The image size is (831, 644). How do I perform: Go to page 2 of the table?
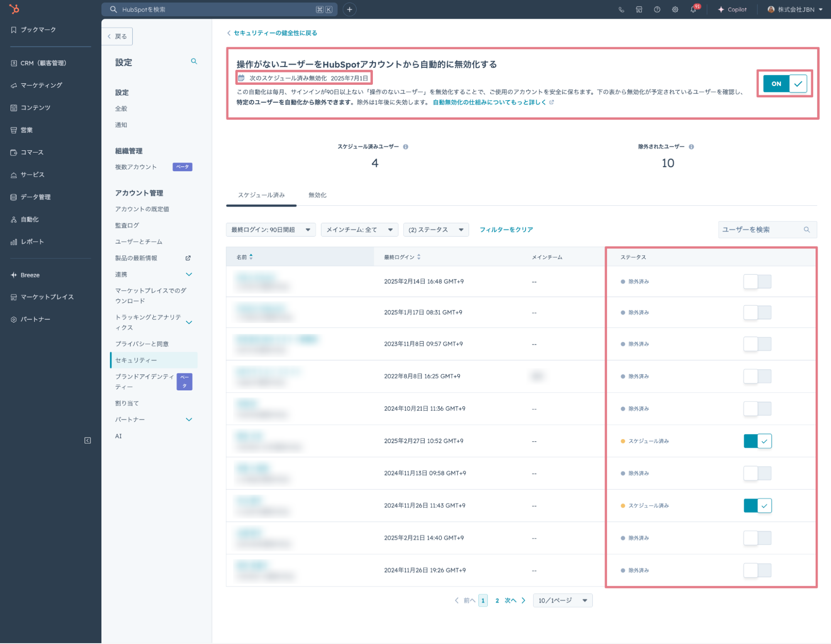pyautogui.click(x=497, y=600)
